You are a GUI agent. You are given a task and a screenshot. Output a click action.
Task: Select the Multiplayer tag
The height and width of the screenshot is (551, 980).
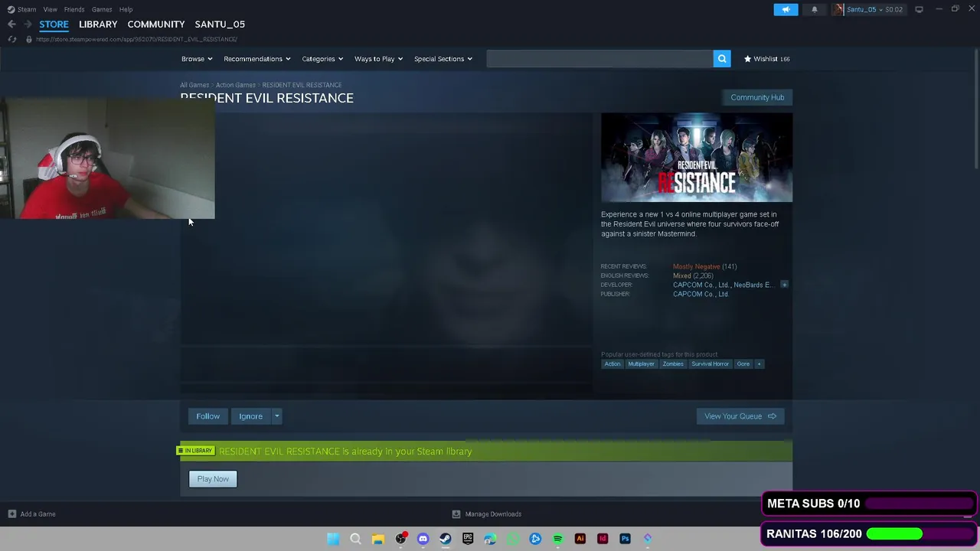[x=641, y=364]
